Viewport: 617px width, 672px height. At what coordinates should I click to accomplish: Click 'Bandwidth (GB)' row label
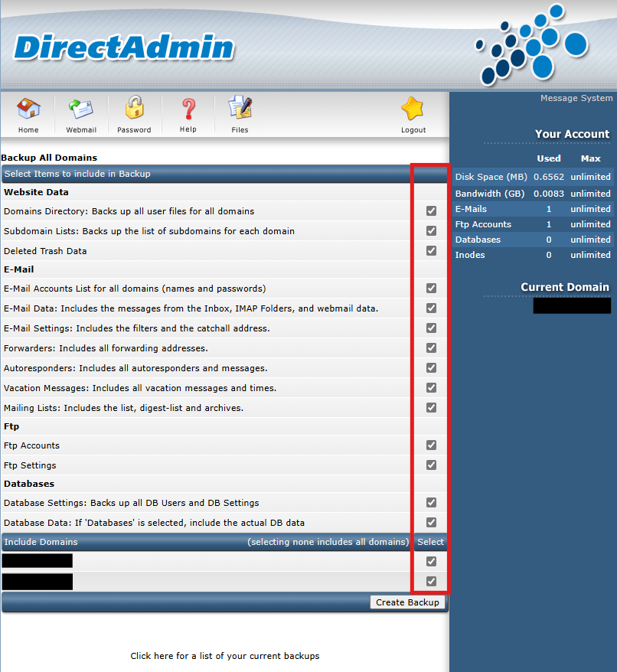(x=490, y=194)
